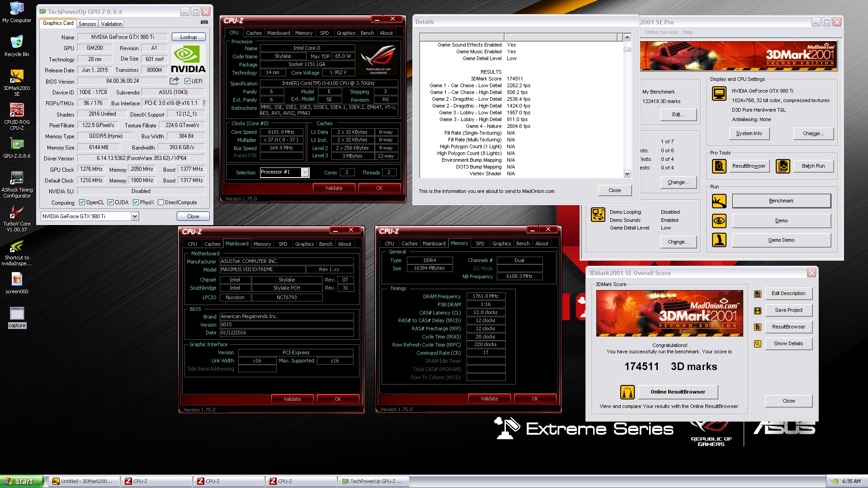Viewport: 868px width, 488px height.
Task: Open Help menu in 3DMark2001 window
Action: point(688,32)
